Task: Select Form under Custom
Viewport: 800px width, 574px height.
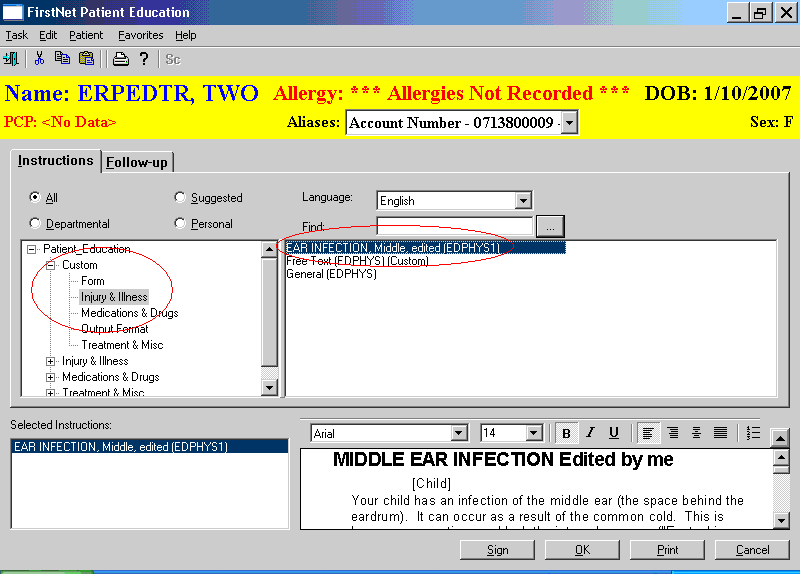Action: click(92, 281)
